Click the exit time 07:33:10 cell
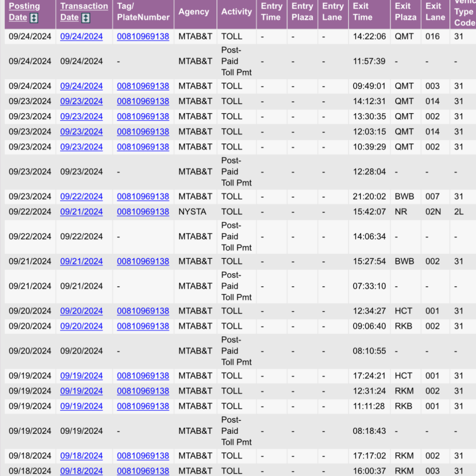This screenshot has width=476, height=476. tap(369, 286)
